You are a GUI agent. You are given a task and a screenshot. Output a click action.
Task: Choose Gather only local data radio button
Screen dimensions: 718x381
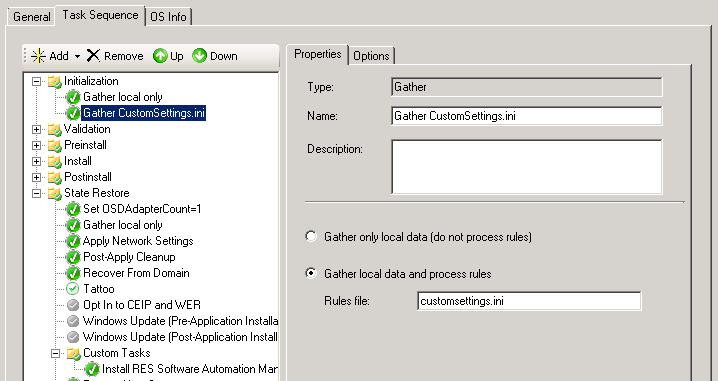[x=311, y=236]
